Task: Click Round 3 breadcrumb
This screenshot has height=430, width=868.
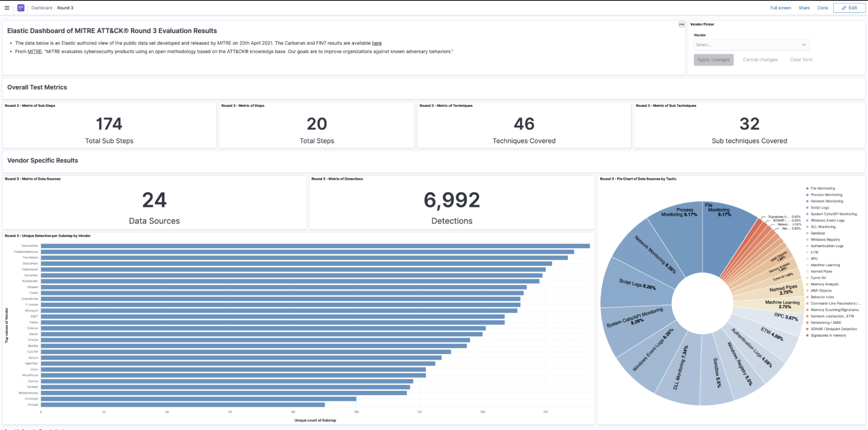Action: (65, 8)
